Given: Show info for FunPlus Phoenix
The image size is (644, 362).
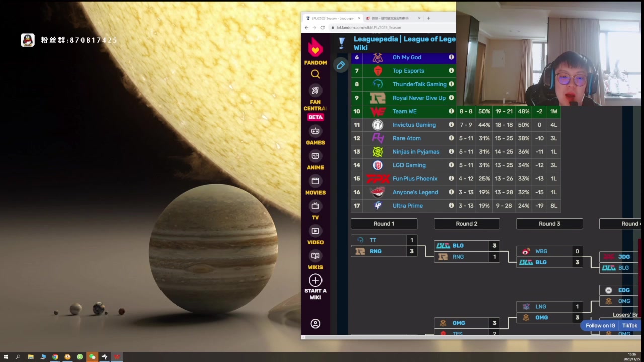Looking at the screenshot, I should (451, 178).
